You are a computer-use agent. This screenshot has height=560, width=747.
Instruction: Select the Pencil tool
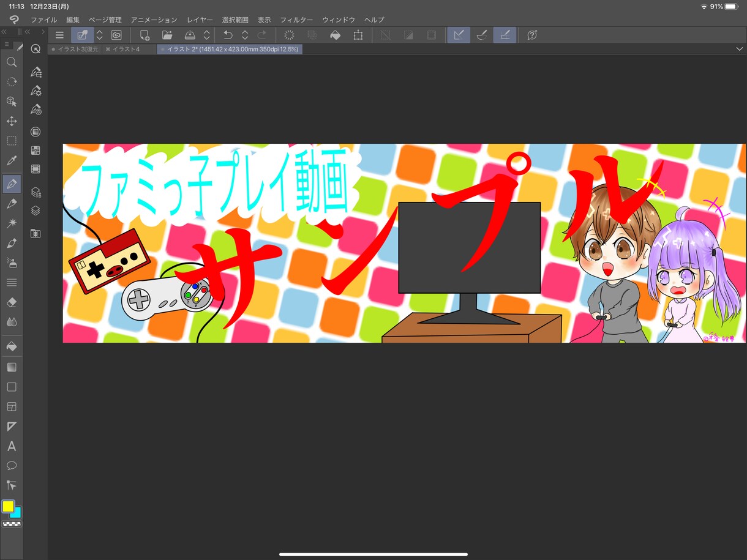[12, 204]
